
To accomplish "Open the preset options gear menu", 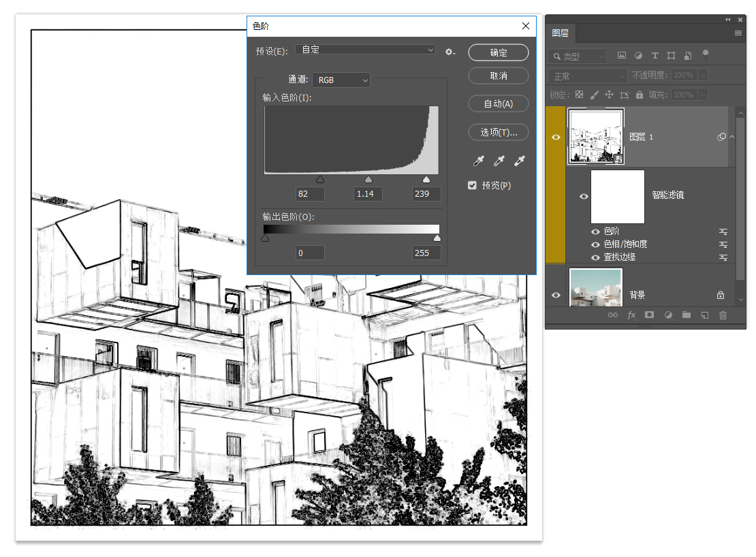I will click(x=450, y=52).
